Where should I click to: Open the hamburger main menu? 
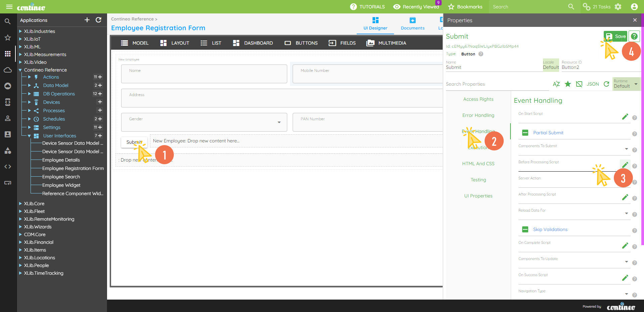[9, 7]
